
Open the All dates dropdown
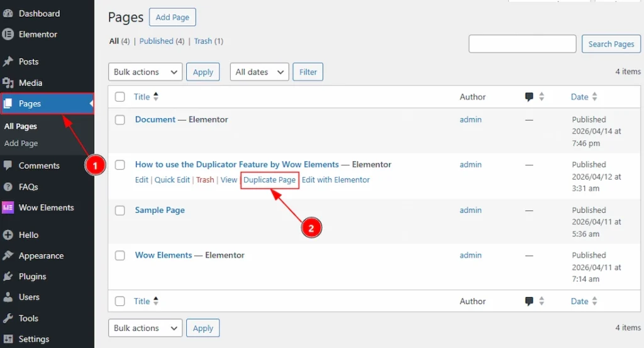(260, 72)
